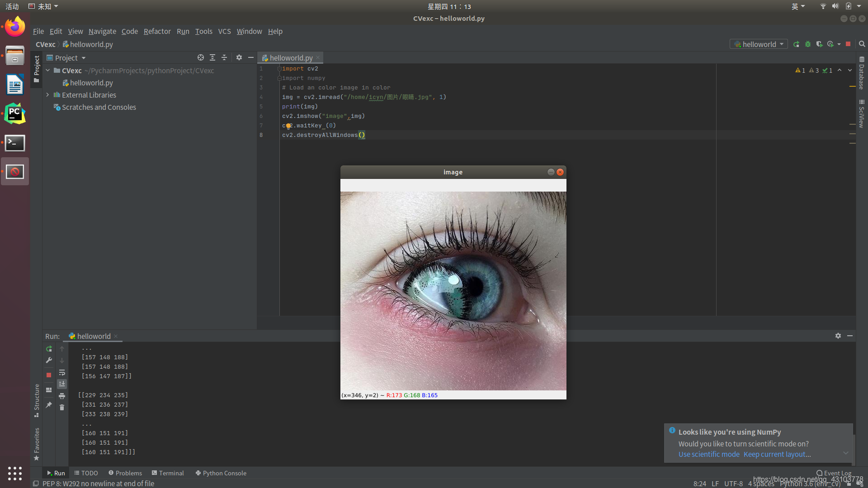Viewport: 868px width, 488px height.
Task: Click Keep current layout link in NumPy popup
Action: point(777,454)
